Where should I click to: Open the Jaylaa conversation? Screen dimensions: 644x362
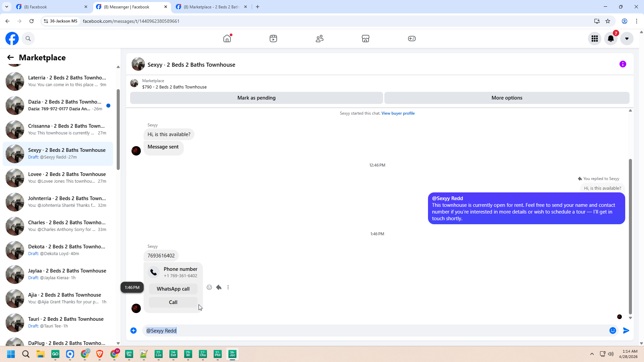[x=58, y=274]
